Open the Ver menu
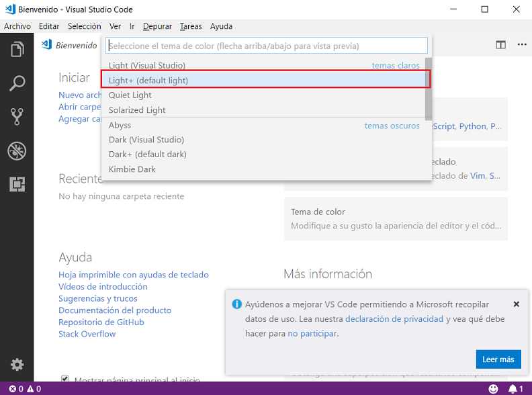This screenshot has height=395, width=532. (115, 26)
